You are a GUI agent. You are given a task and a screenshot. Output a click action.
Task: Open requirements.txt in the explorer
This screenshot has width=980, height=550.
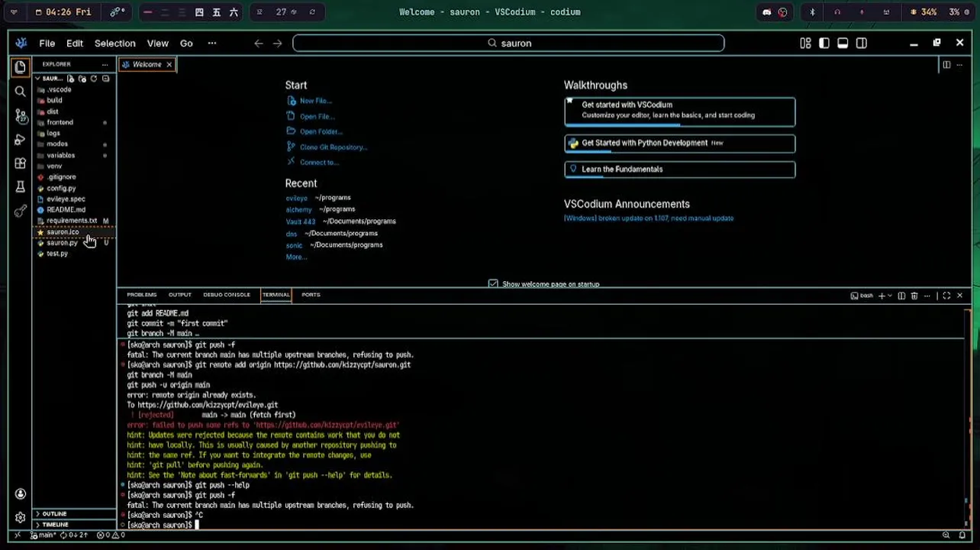click(x=74, y=221)
